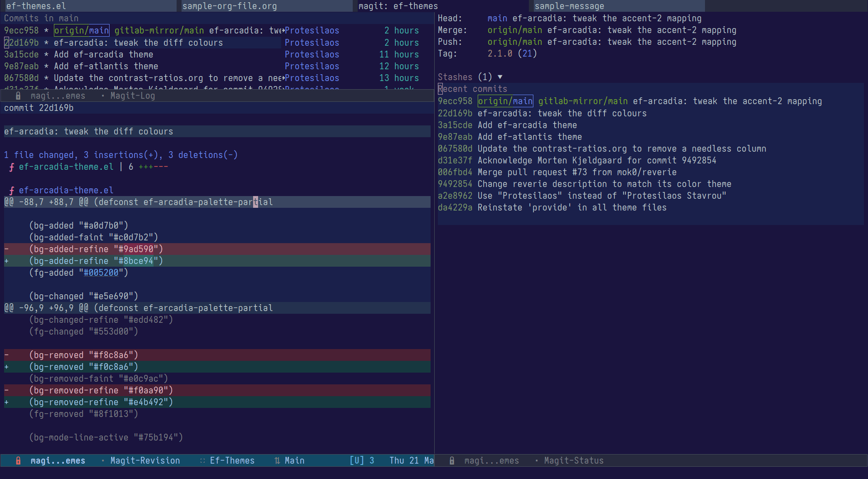Viewport: 868px width, 479px height.
Task: Click the Ef-Themes project name in mode line
Action: (x=232, y=460)
